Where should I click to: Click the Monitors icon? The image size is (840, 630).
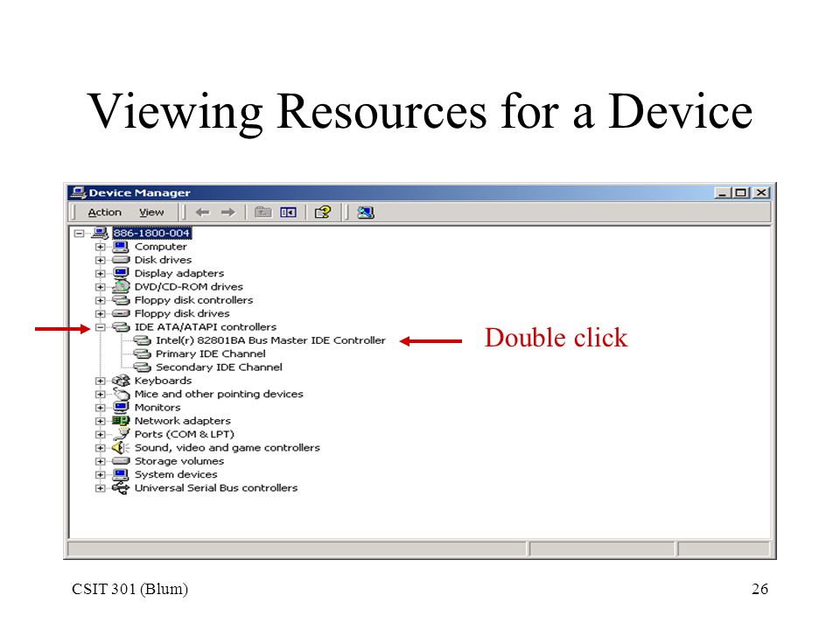pyautogui.click(x=121, y=407)
